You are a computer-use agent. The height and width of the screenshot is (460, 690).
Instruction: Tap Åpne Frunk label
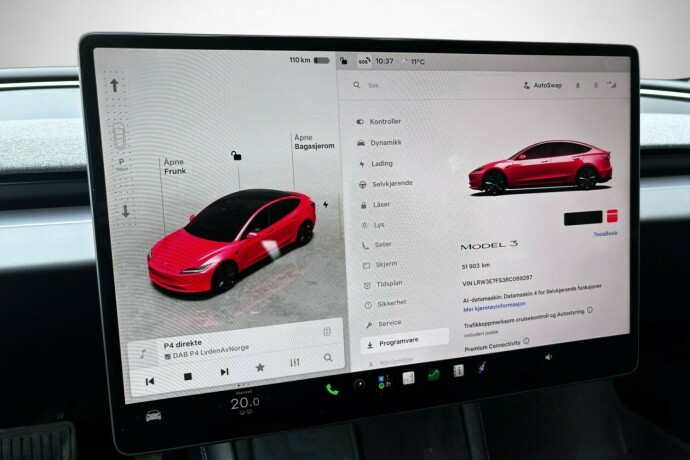174,166
